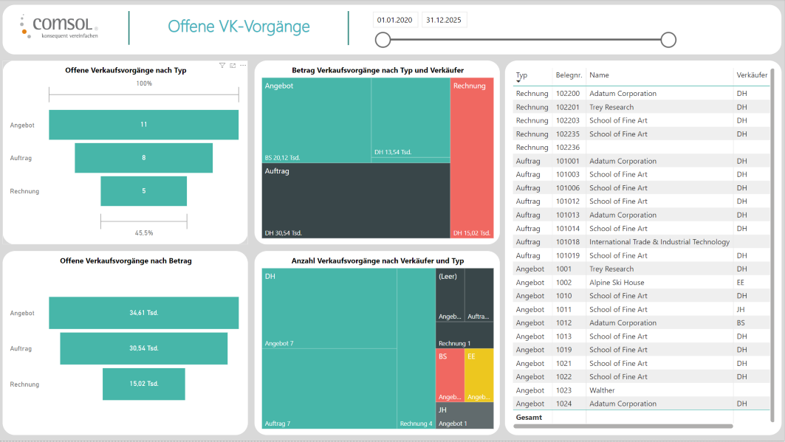Select Trey Research in row 1001
The height and width of the screenshot is (442, 785).
tap(611, 269)
